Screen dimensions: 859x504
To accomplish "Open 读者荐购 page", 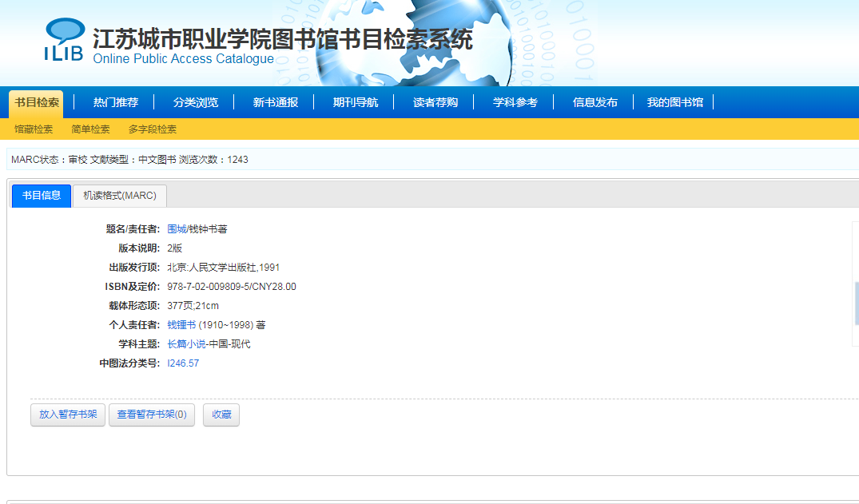I will (435, 102).
